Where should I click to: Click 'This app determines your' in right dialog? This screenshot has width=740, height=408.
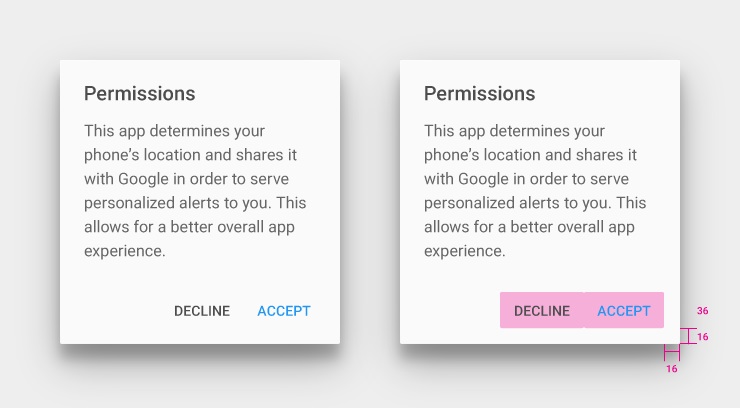514,131
